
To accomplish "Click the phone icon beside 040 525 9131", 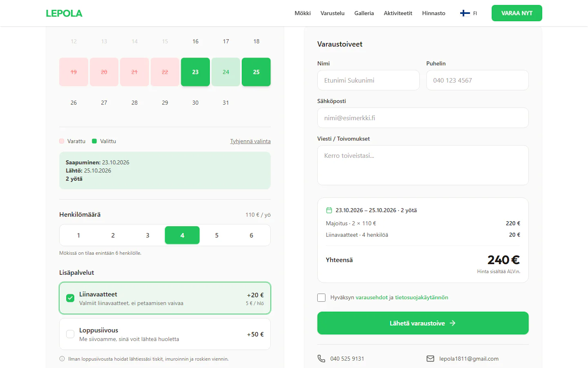I will pos(321,359).
